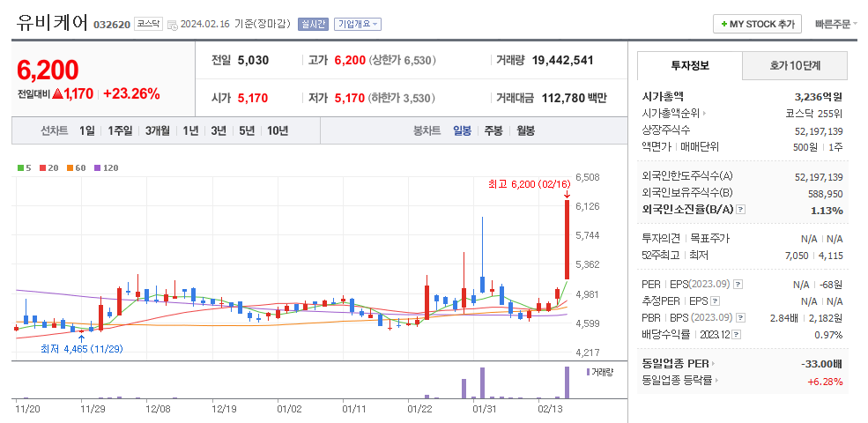Click the 52주최고 7,050 value
Image resolution: width=868 pixels, height=423 pixels.
[798, 256]
